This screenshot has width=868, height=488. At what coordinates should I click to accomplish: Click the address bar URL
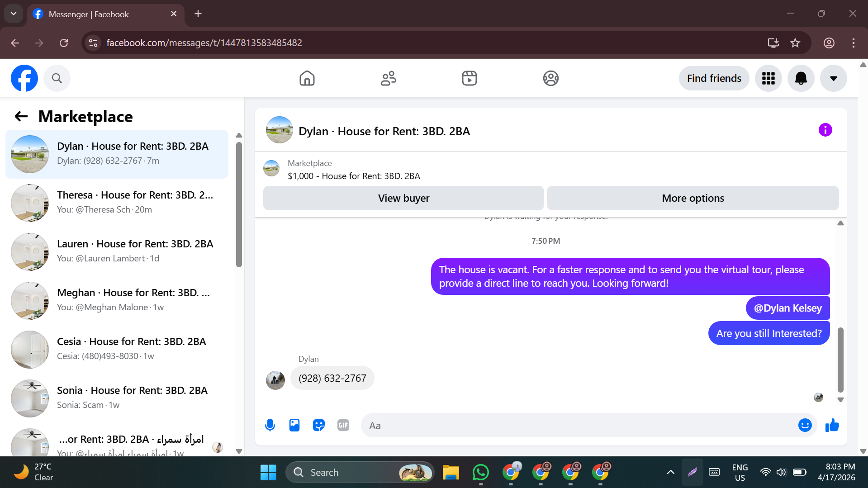click(204, 43)
